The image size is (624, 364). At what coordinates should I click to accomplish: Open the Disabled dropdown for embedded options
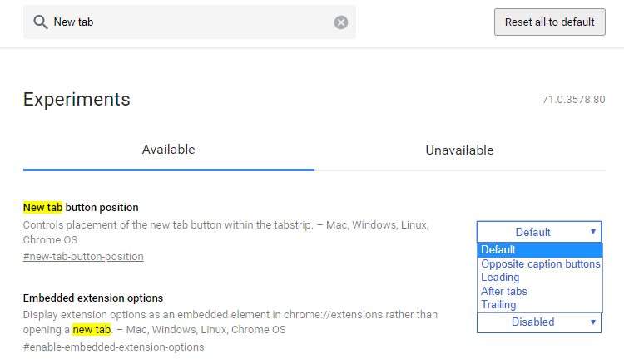[x=539, y=322]
